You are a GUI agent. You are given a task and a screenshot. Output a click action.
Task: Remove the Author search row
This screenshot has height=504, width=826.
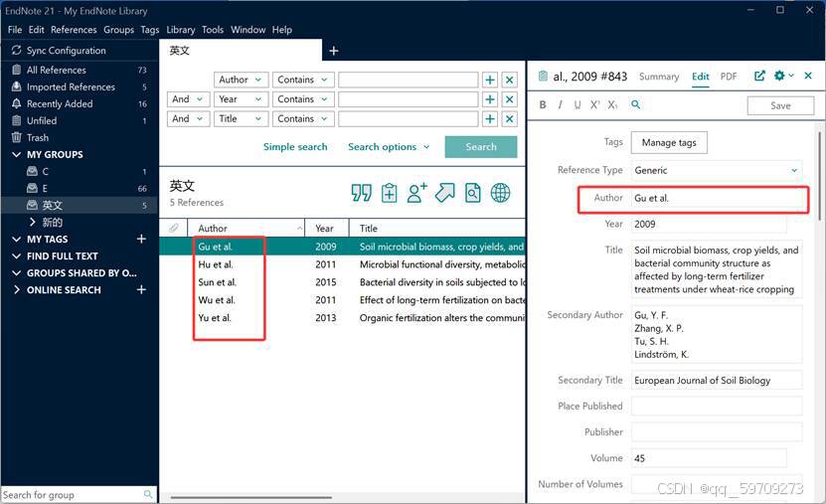(x=509, y=80)
